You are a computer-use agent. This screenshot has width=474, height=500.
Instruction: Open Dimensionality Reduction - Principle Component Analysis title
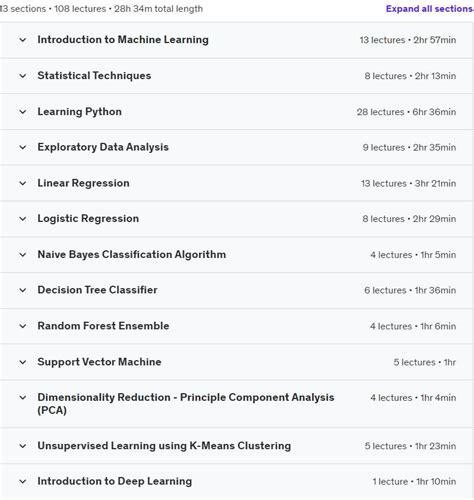(x=186, y=404)
